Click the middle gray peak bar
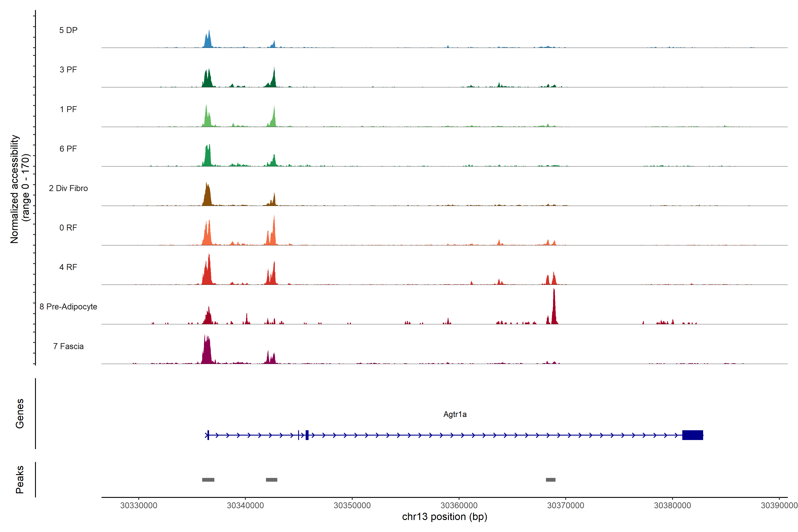The width and height of the screenshot is (798, 532). (271, 480)
